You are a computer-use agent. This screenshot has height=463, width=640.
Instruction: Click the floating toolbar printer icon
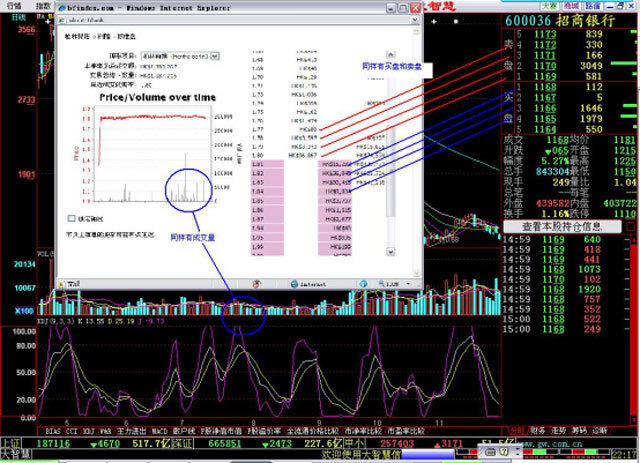(491, 452)
